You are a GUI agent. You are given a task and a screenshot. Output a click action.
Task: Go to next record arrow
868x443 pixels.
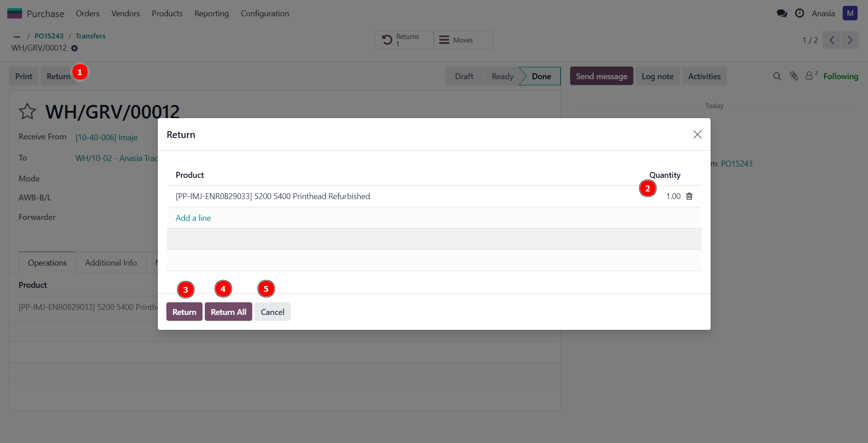click(850, 40)
